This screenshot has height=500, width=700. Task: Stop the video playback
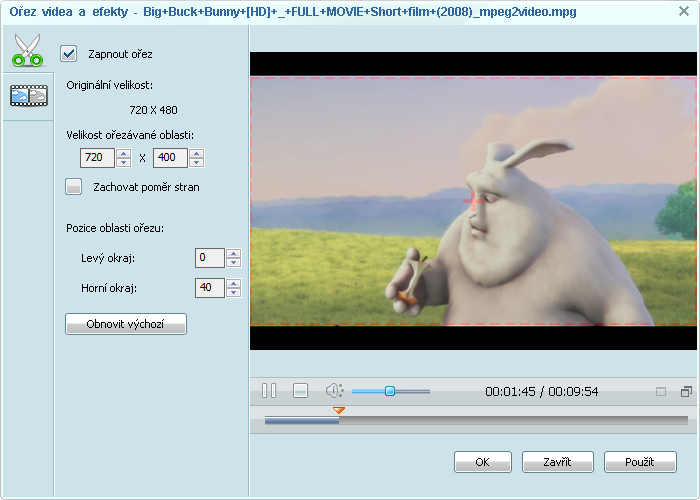tap(300, 391)
